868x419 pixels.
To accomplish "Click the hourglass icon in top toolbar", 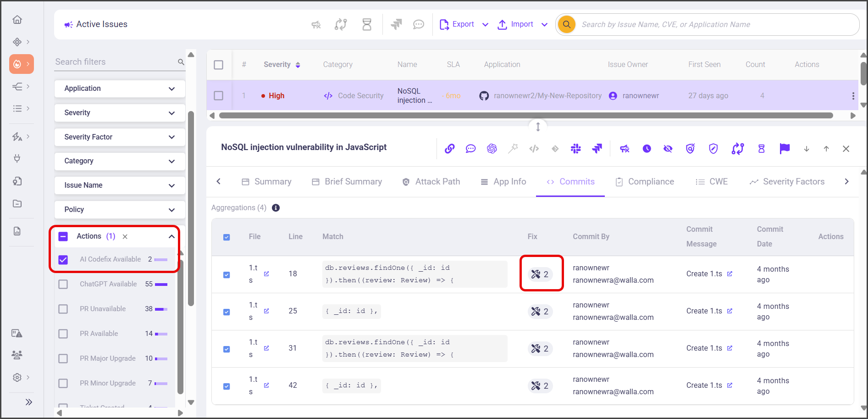I will [367, 24].
